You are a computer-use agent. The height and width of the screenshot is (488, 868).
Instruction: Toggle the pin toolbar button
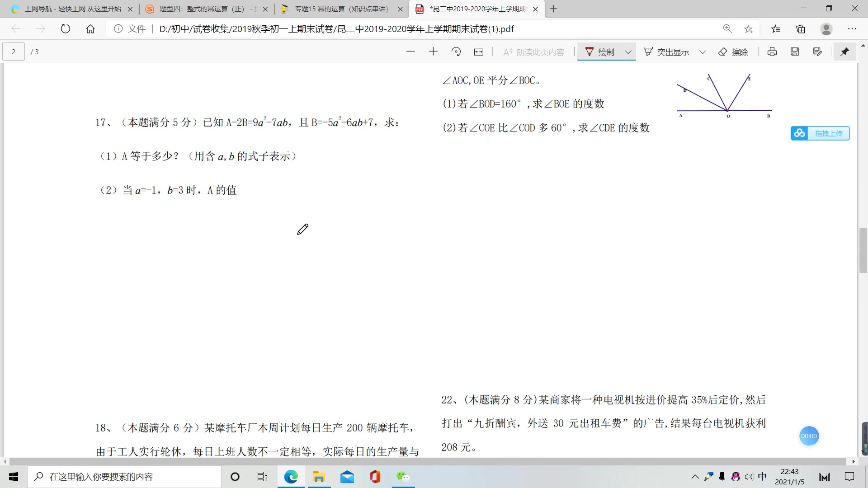click(844, 52)
